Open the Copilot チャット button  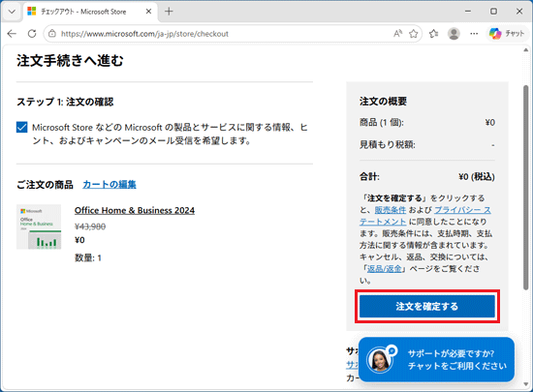coord(507,34)
